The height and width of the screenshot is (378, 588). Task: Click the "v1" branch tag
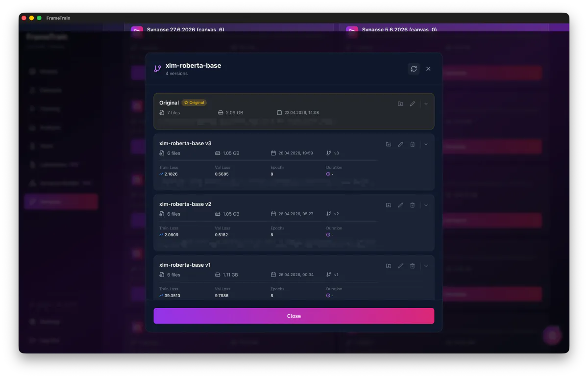point(333,275)
